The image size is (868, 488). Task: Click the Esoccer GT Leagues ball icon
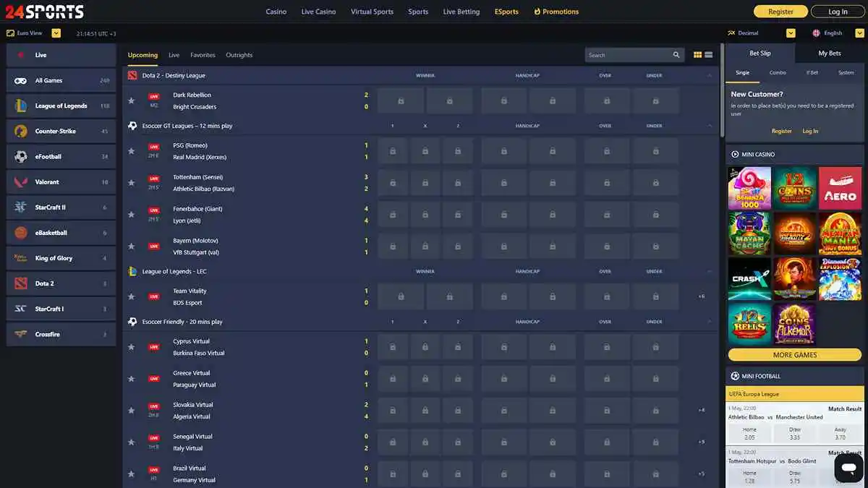(132, 126)
